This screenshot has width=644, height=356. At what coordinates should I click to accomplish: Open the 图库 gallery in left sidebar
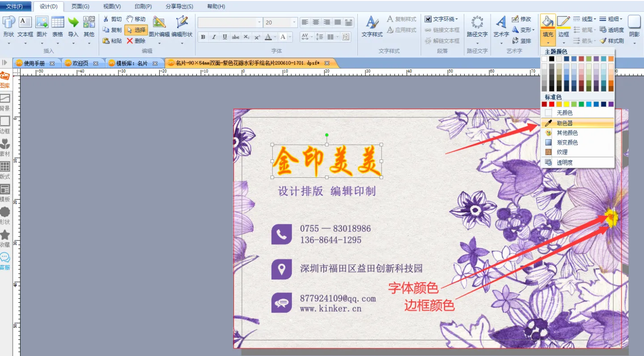[5, 80]
